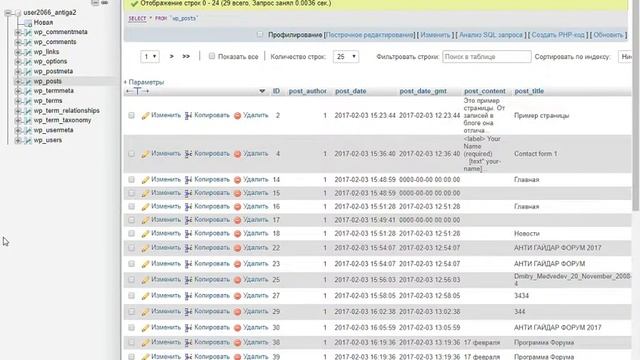Click the Обновить link
Screen dimensions: 640x360
coord(608,35)
